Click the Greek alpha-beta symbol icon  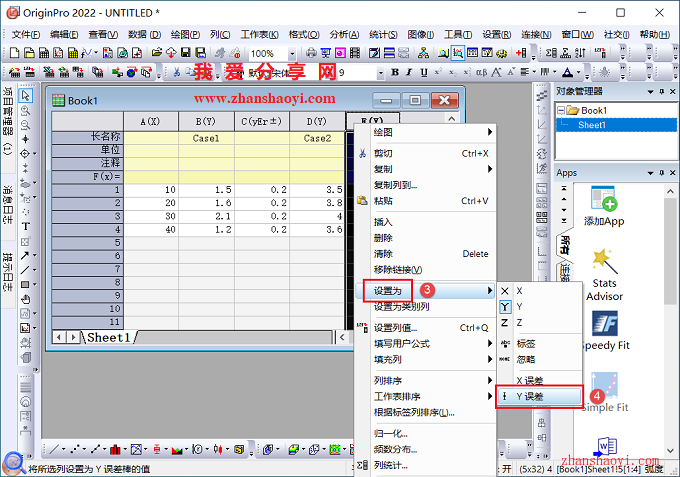click(481, 72)
